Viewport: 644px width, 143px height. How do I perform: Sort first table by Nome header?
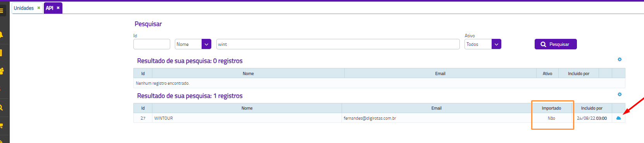tap(248, 73)
